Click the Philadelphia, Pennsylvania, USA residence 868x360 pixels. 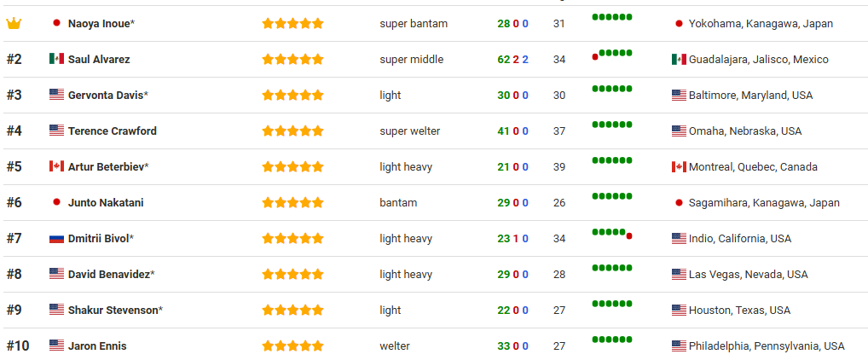pyautogui.click(x=766, y=346)
